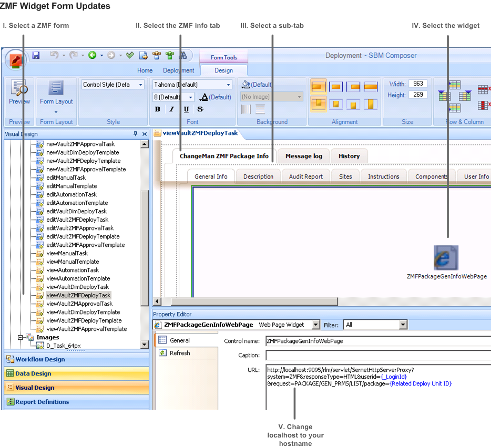
Task: Open the widget selector dropdown in Property Editor
Action: [315, 325]
